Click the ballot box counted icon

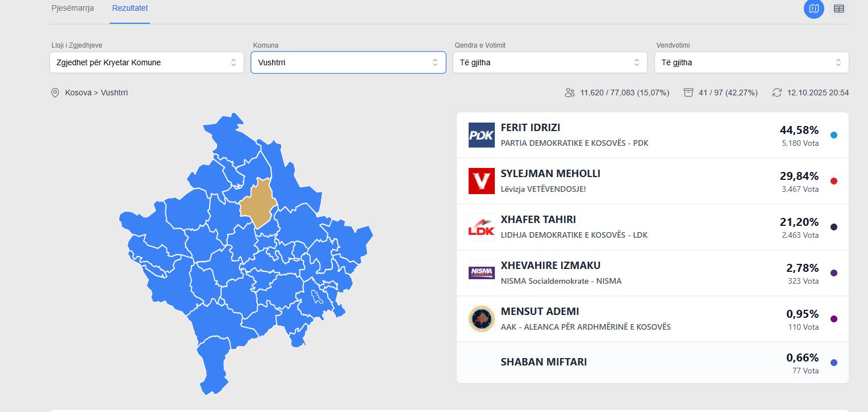[688, 93]
